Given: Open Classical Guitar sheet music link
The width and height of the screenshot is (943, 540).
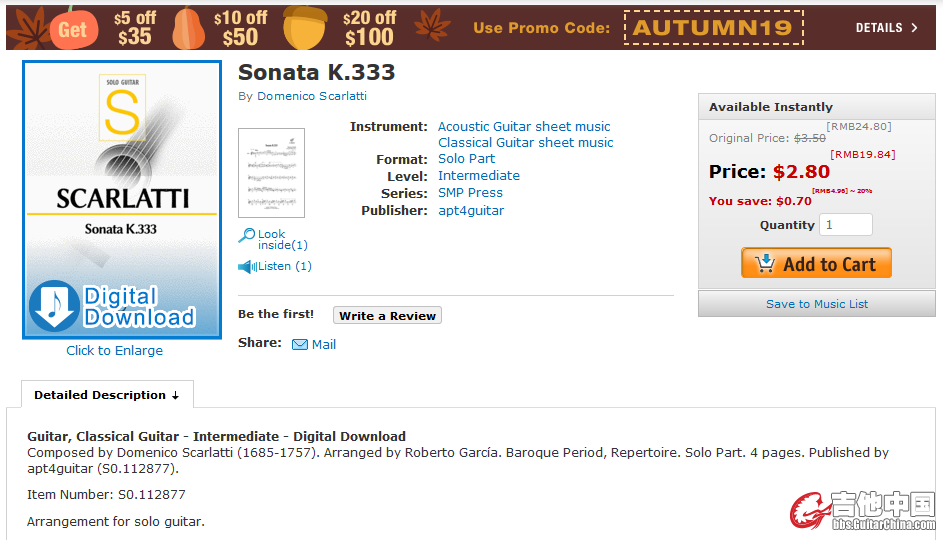Looking at the screenshot, I should pos(526,143).
